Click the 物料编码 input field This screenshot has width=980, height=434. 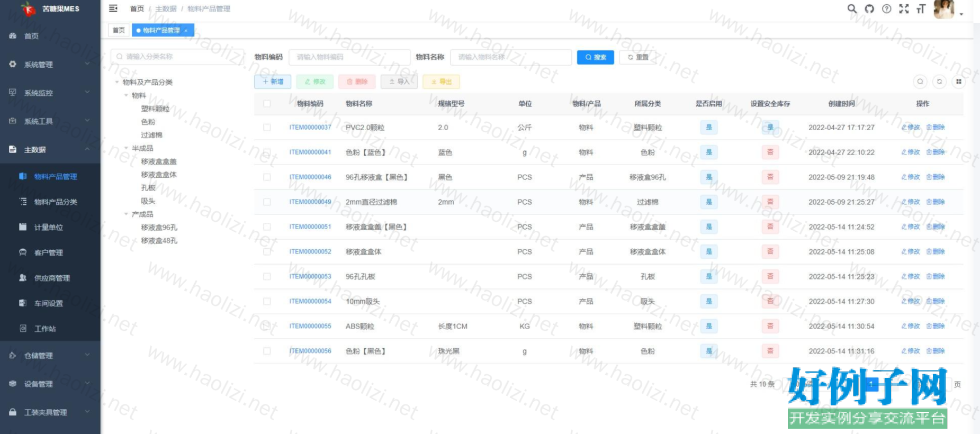pyautogui.click(x=349, y=57)
